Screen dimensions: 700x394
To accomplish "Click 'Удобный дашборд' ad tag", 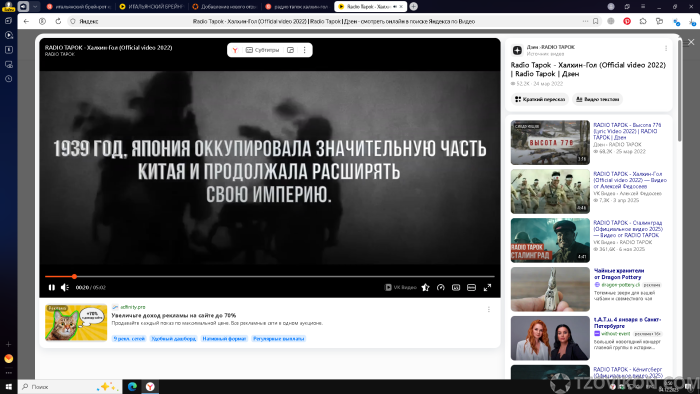I will (174, 339).
